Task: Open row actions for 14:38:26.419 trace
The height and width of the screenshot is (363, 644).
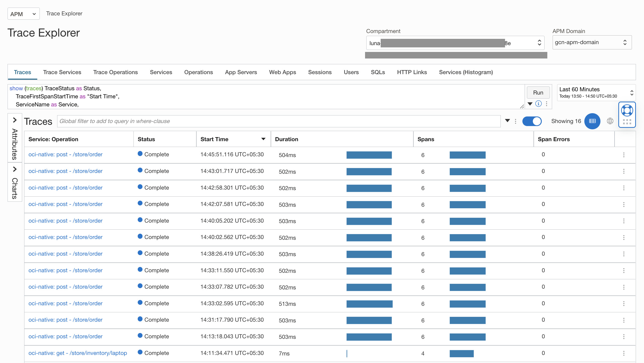Action: pyautogui.click(x=624, y=254)
